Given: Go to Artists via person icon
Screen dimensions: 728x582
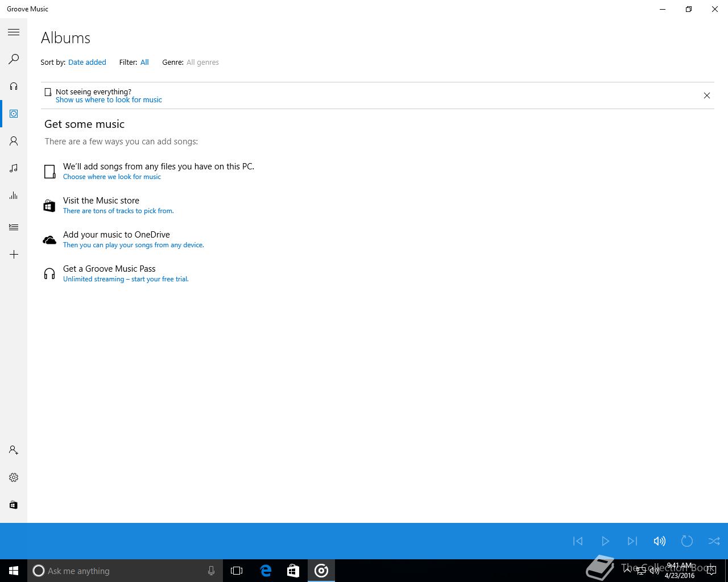Looking at the screenshot, I should (x=14, y=141).
